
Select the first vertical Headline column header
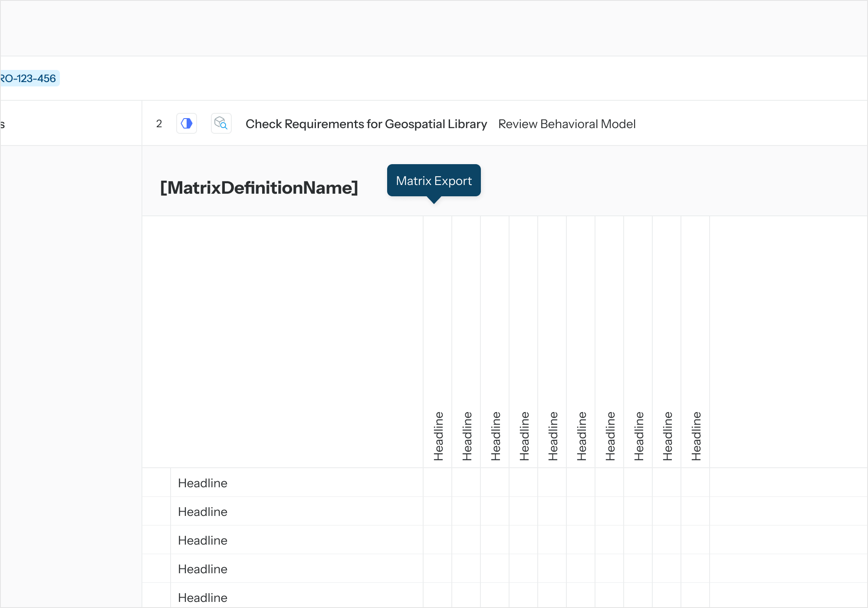click(438, 436)
